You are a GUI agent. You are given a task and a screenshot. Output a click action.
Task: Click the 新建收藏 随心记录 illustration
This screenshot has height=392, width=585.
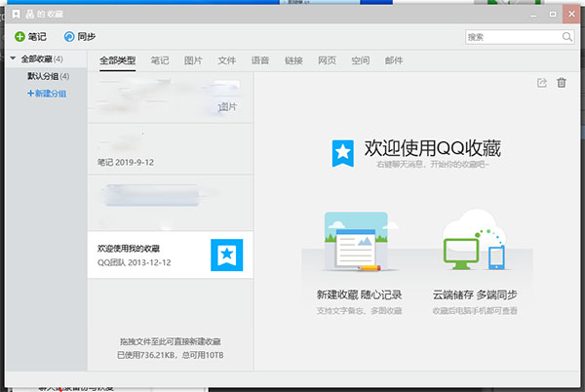(359, 241)
